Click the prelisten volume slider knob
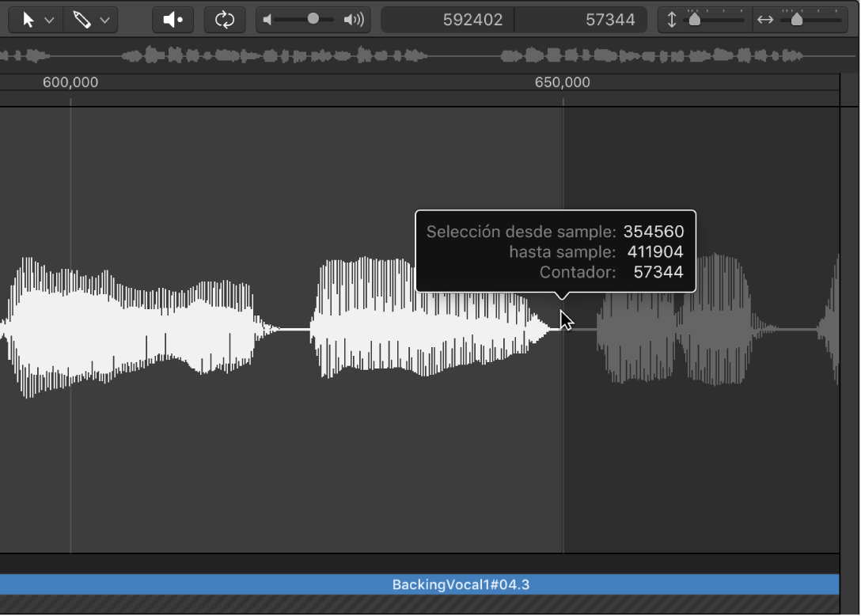 coord(313,19)
